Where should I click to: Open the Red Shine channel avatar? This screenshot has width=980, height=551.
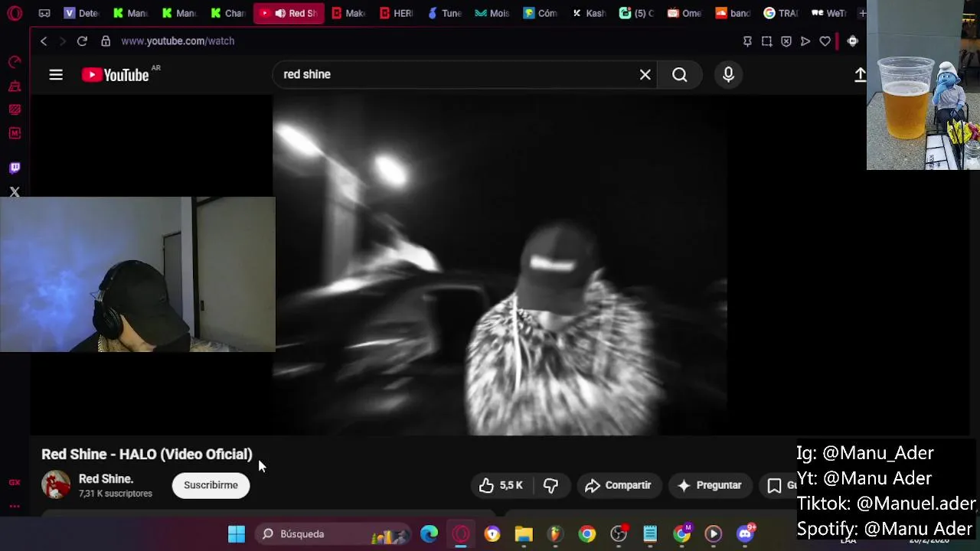pos(56,485)
